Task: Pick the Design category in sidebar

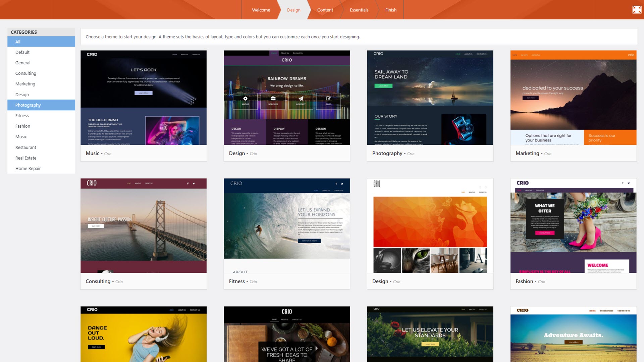Action: click(x=41, y=95)
